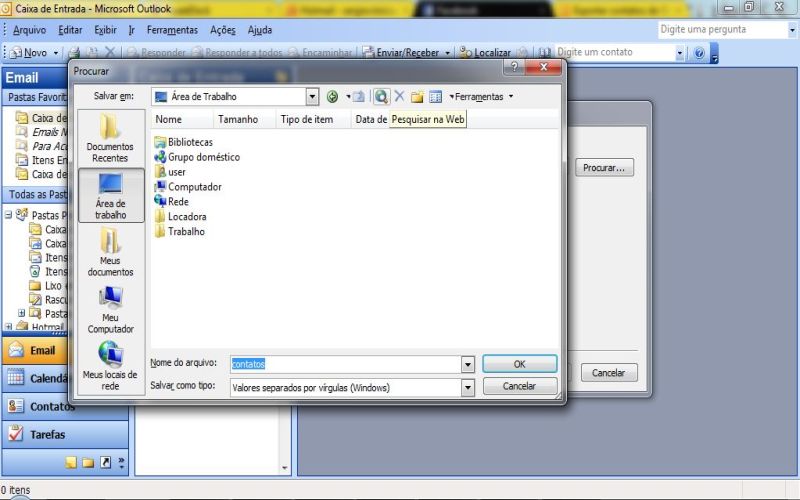Sort by the Tipo de item column header
Viewport: 800px width, 500px height.
313,119
